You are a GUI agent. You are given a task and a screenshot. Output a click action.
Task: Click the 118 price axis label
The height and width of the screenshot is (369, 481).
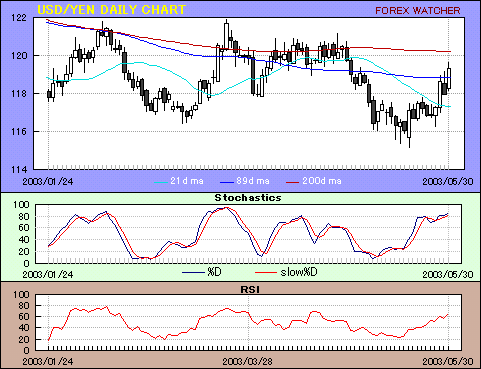(x=19, y=94)
